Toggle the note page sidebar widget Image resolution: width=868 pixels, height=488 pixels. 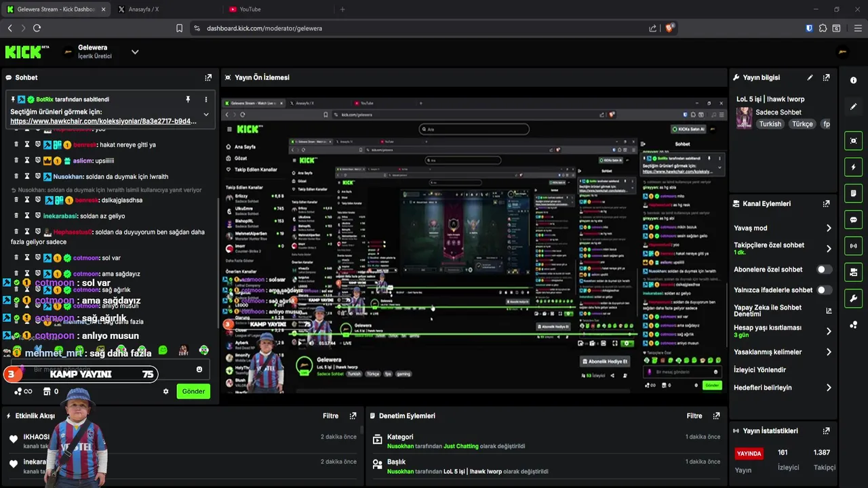click(853, 193)
